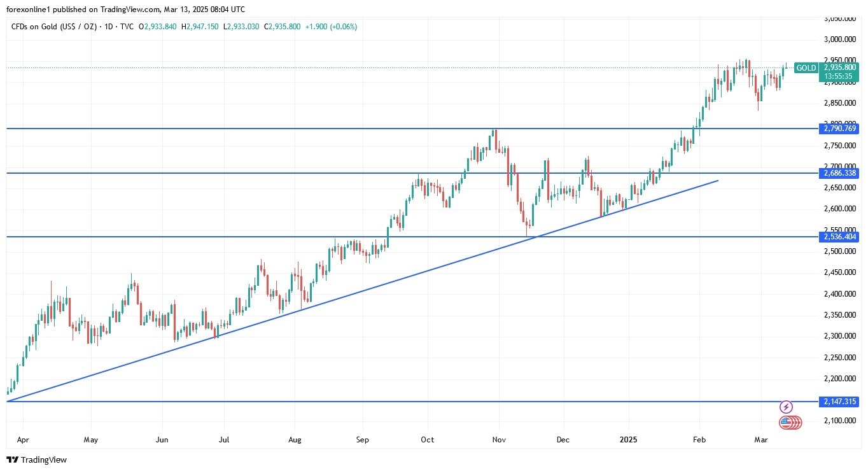Screen dimensions: 868x471
Task: Click the Oct month label
Action: click(x=427, y=439)
